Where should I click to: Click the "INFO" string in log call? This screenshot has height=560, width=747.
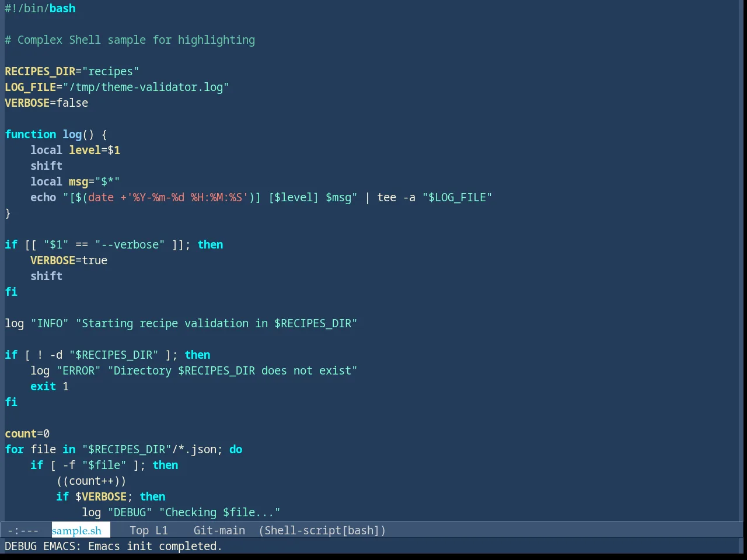[x=50, y=323]
